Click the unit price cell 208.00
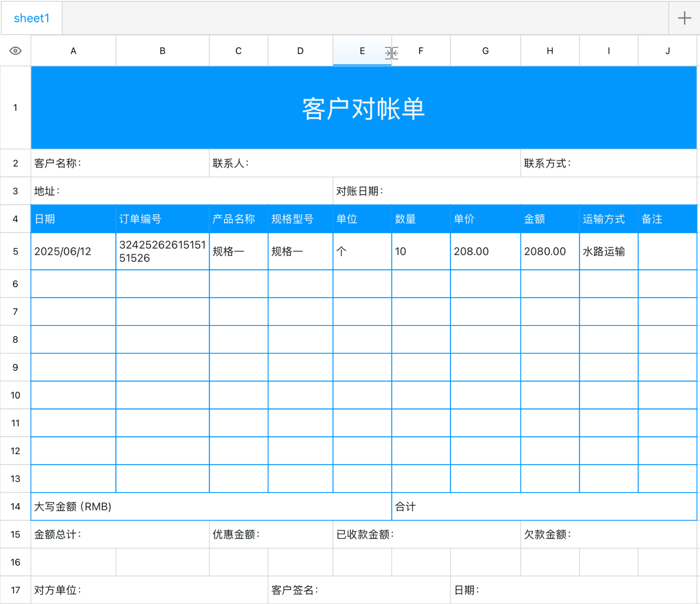 (486, 251)
